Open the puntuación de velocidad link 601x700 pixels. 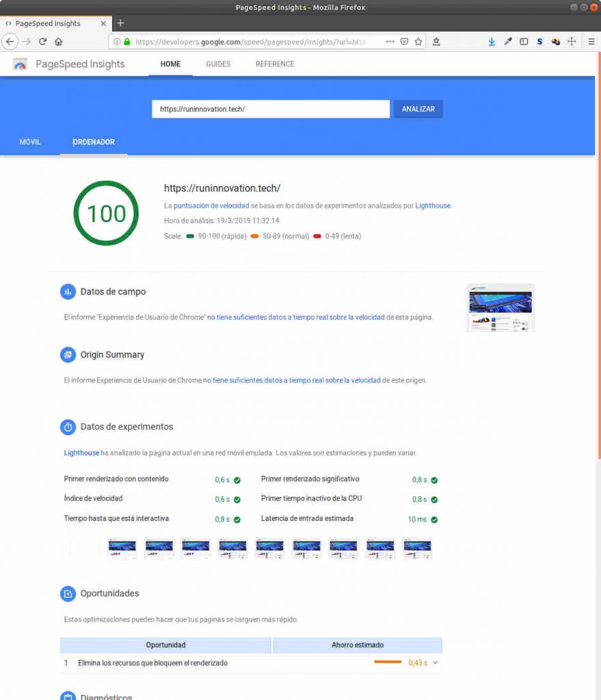pyautogui.click(x=211, y=206)
